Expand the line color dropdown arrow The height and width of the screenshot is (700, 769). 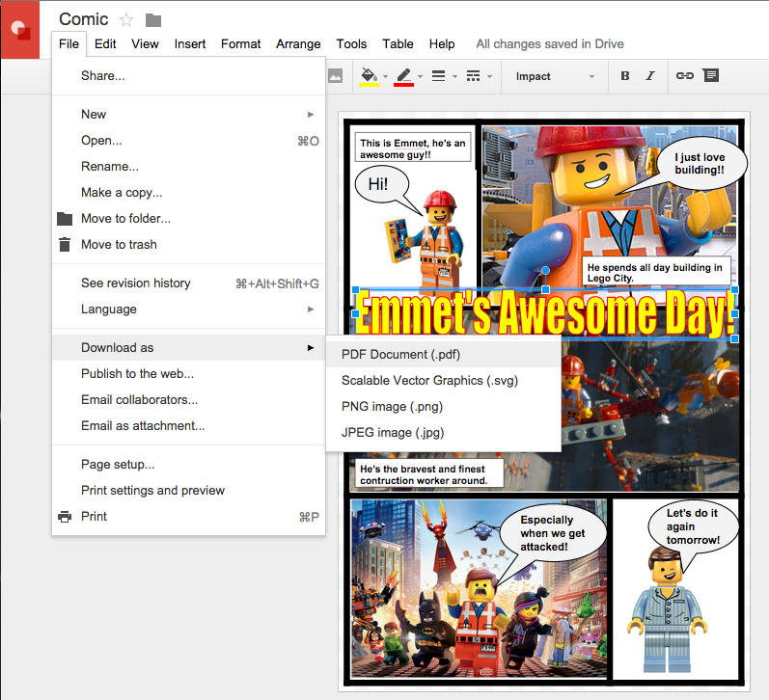(x=421, y=76)
